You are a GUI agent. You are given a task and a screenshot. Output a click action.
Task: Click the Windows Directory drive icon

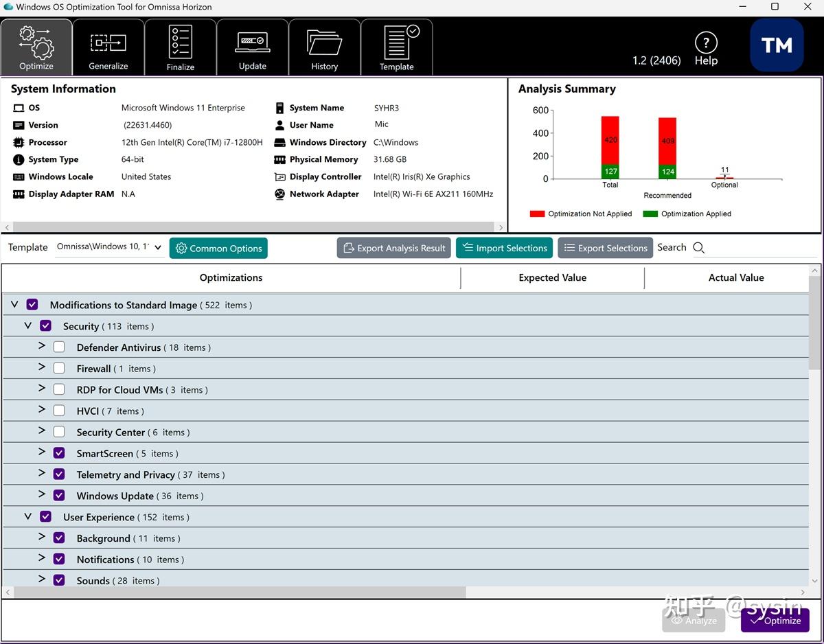pos(279,142)
